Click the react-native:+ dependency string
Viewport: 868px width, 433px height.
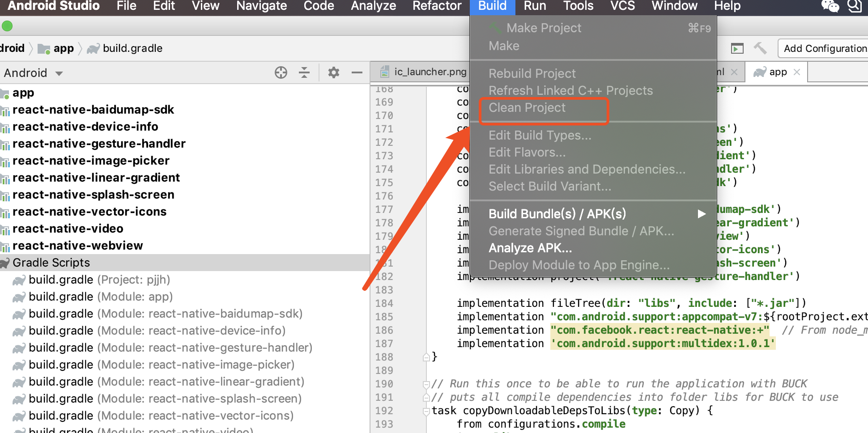pyautogui.click(x=660, y=330)
